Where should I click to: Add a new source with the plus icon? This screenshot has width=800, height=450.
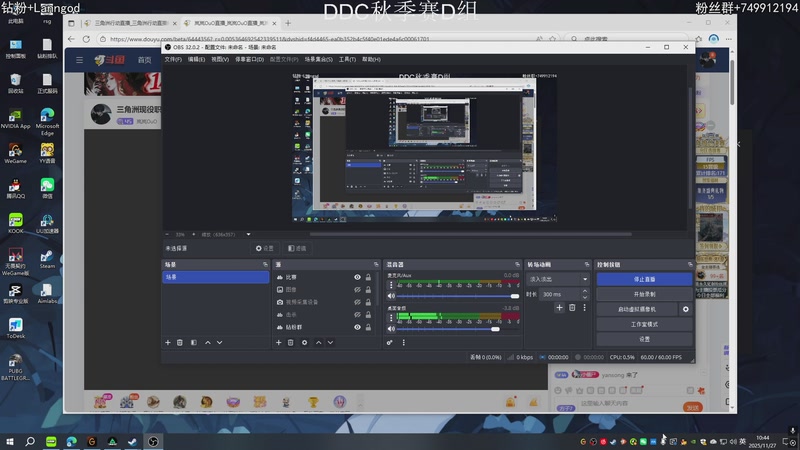point(279,342)
